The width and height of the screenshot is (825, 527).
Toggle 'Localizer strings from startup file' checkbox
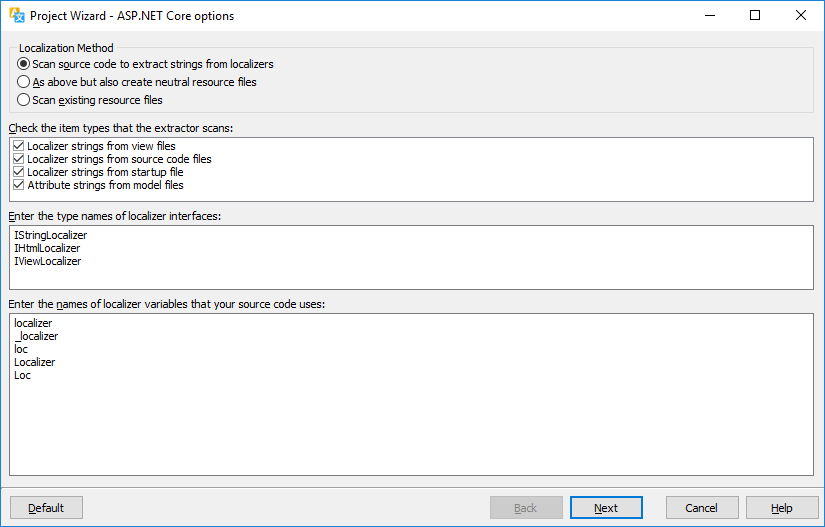point(18,172)
